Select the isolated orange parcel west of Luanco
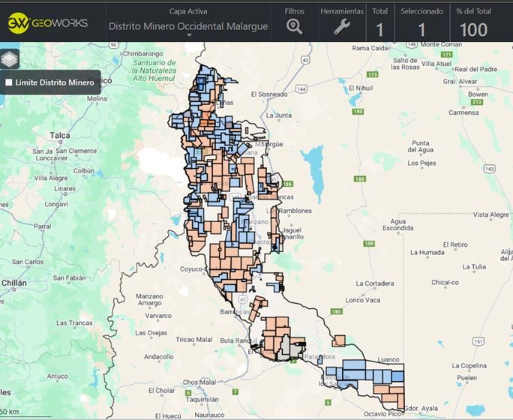Screen dimensions: 513x420 [339, 340]
